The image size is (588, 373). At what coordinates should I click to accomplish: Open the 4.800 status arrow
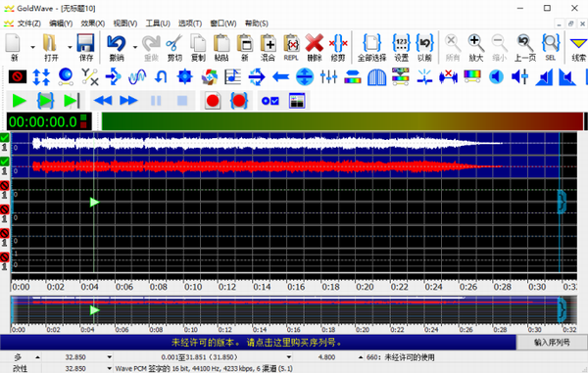(361, 357)
